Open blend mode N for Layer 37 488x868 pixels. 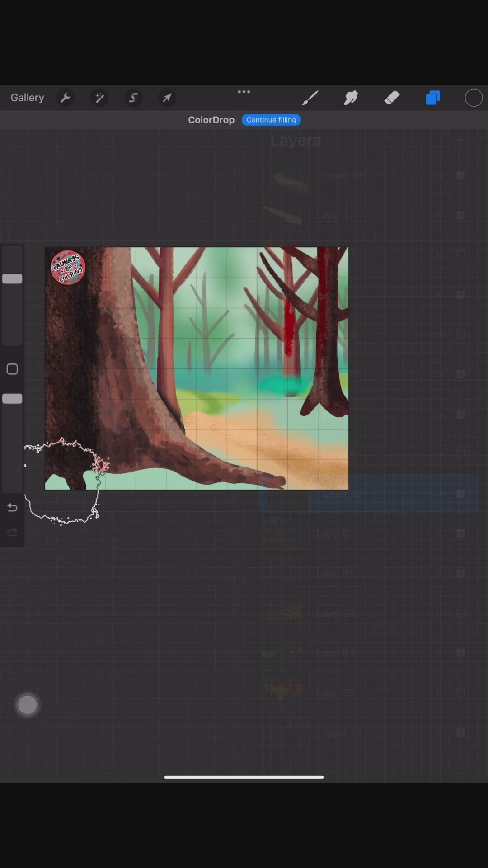coord(439,216)
